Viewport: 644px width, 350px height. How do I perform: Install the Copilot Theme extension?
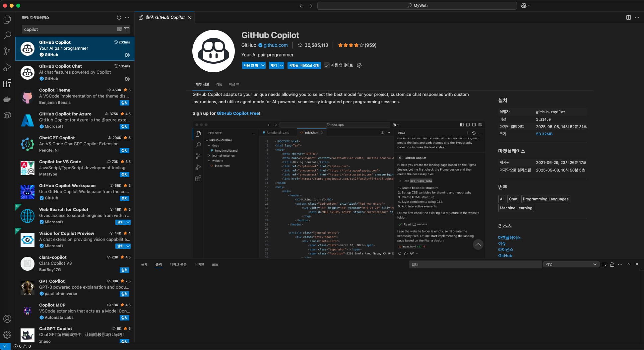click(x=124, y=103)
